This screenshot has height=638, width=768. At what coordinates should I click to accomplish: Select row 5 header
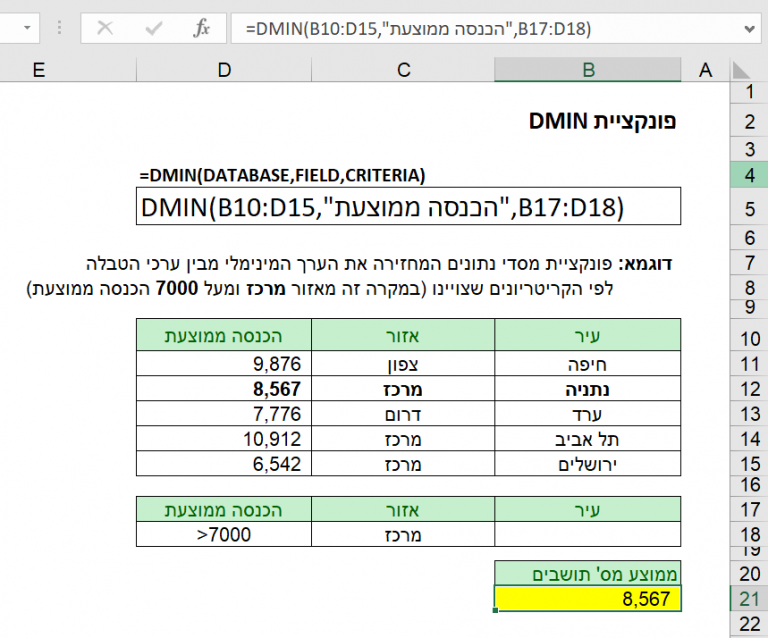coord(749,209)
